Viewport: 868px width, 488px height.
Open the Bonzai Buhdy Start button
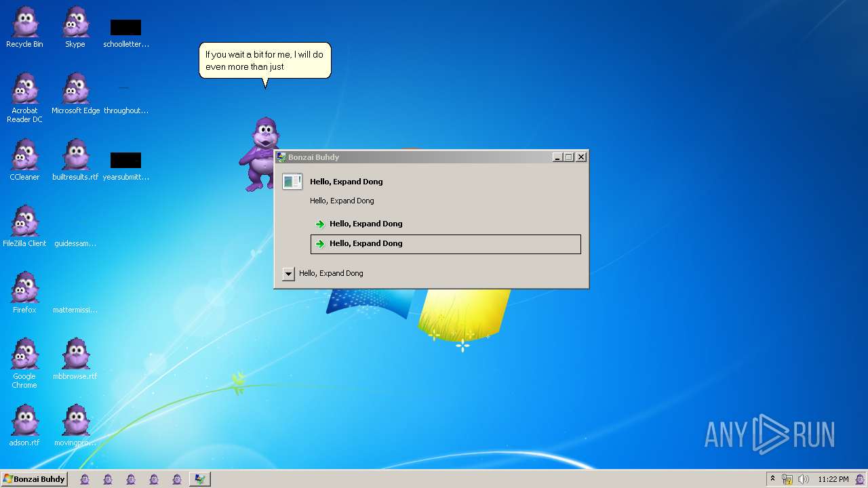click(35, 479)
